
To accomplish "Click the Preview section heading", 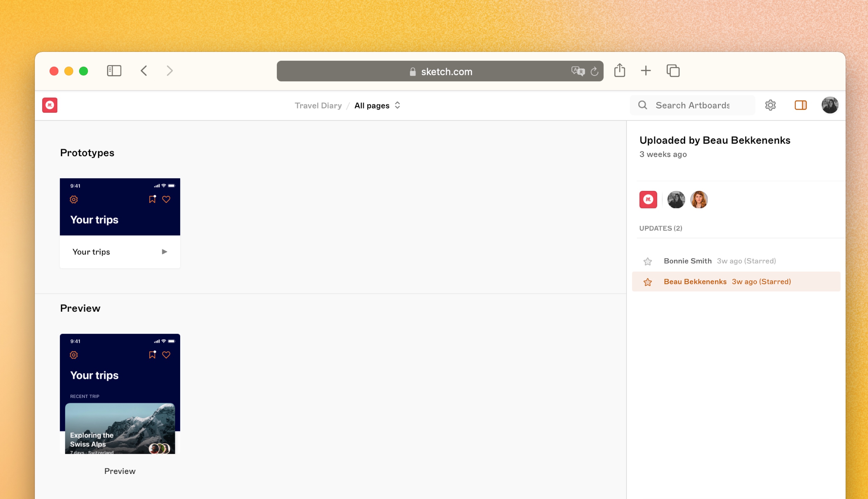I will coord(80,308).
